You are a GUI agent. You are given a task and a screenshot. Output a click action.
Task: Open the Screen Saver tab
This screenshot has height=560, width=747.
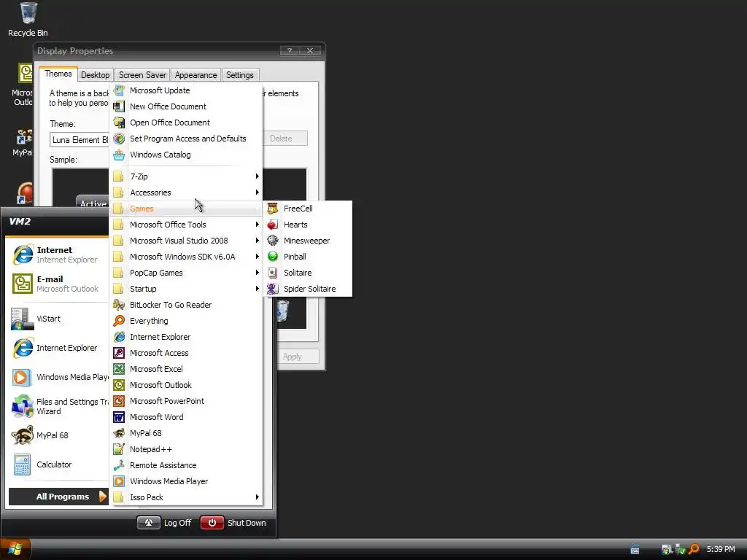142,75
